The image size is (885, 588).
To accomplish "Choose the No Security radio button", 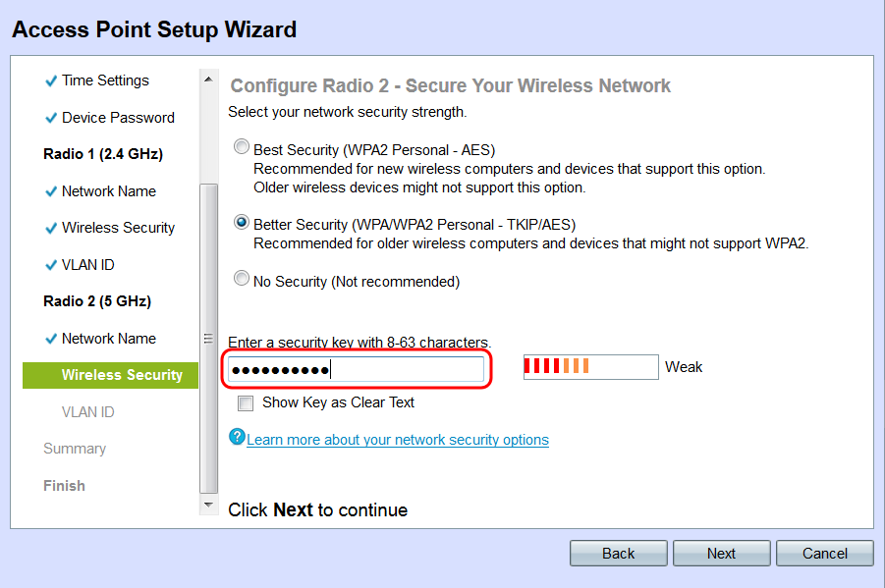I will pos(242,280).
